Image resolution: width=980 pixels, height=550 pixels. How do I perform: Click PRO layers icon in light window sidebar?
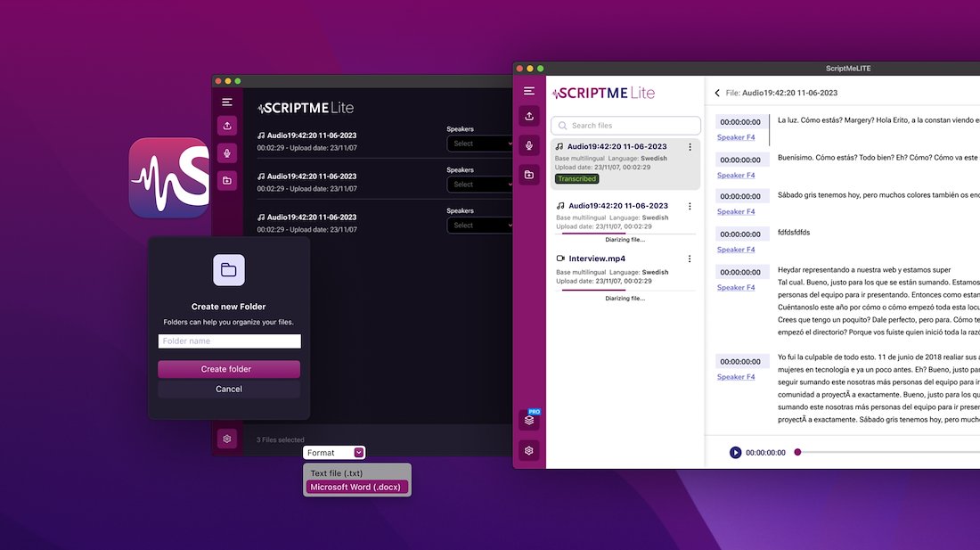[529, 419]
